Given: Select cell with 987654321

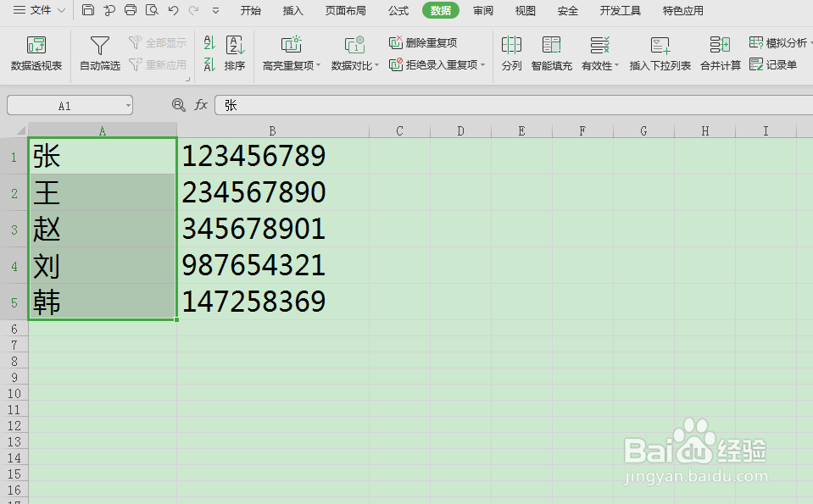Looking at the screenshot, I should 273,265.
